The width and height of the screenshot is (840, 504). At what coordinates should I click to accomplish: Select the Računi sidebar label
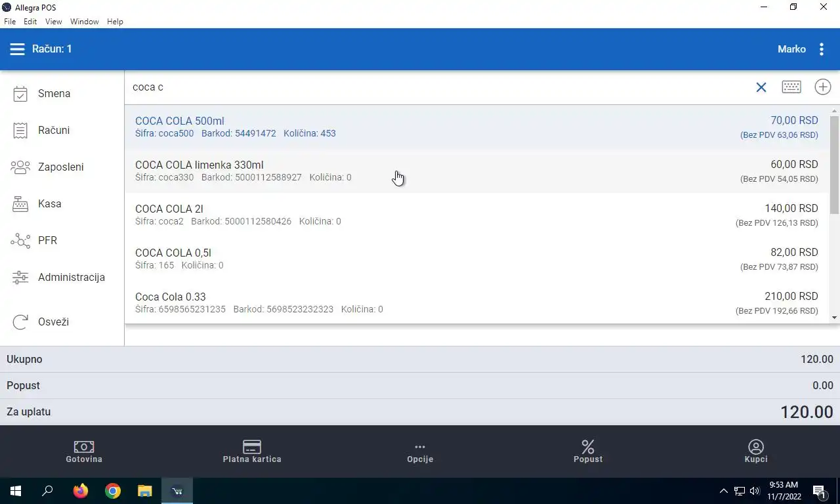coord(54,131)
